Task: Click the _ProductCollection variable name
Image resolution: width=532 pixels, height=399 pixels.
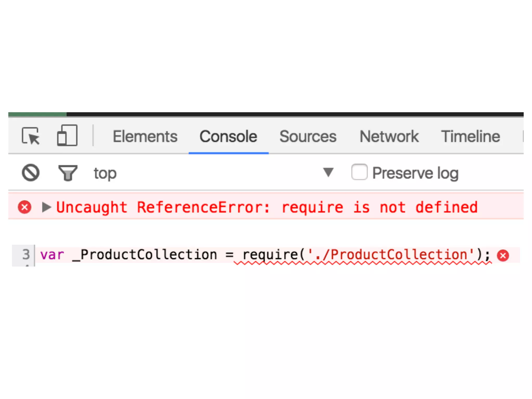Action: [x=144, y=255]
